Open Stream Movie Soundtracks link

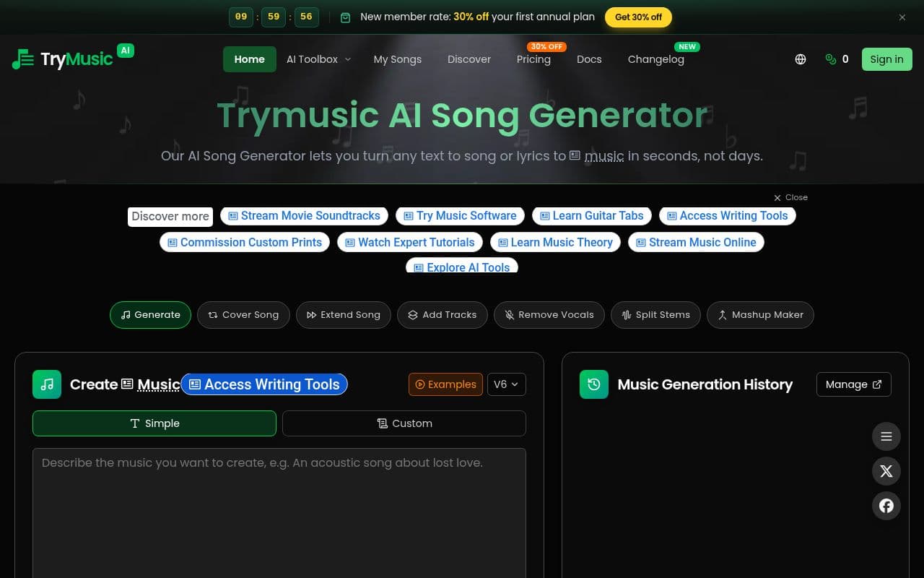pyautogui.click(x=305, y=215)
